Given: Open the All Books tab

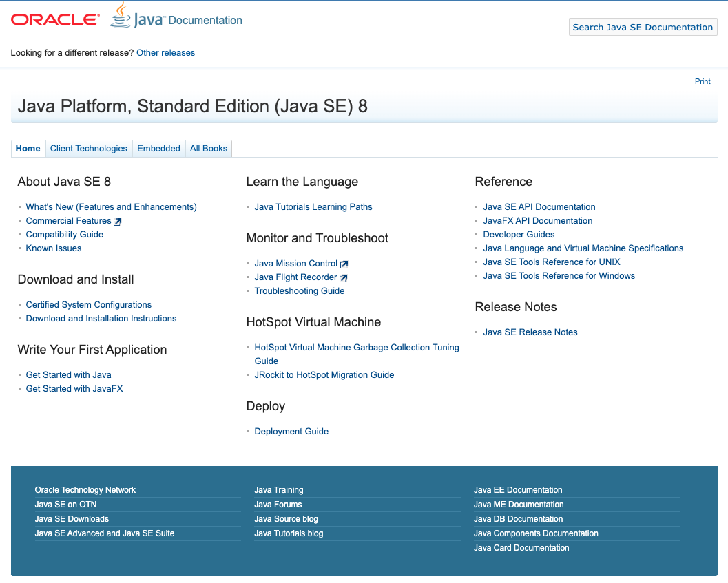Looking at the screenshot, I should pyautogui.click(x=209, y=149).
